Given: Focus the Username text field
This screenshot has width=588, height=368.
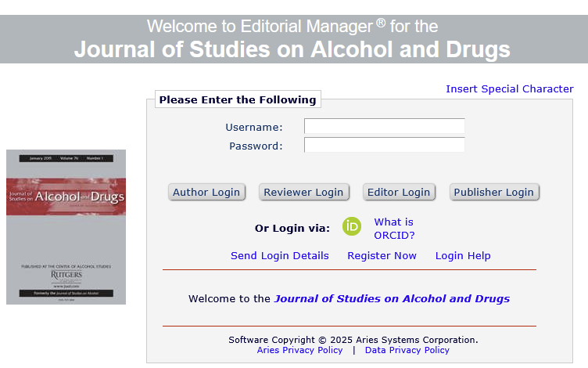Looking at the screenshot, I should (x=384, y=127).
